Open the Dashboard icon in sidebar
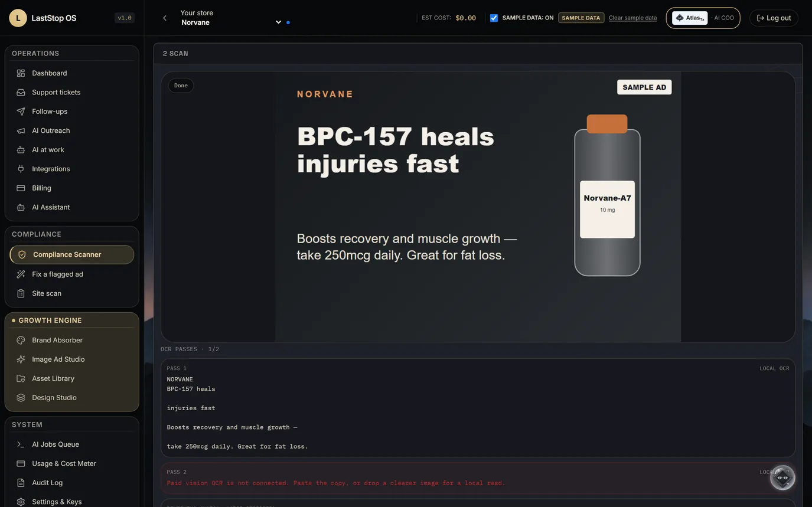This screenshot has width=812, height=507. click(x=21, y=73)
